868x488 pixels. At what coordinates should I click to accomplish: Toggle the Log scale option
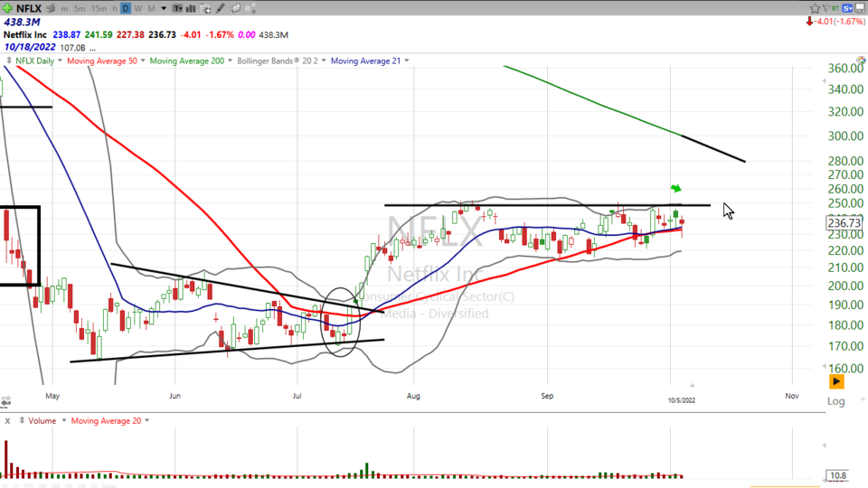point(835,401)
